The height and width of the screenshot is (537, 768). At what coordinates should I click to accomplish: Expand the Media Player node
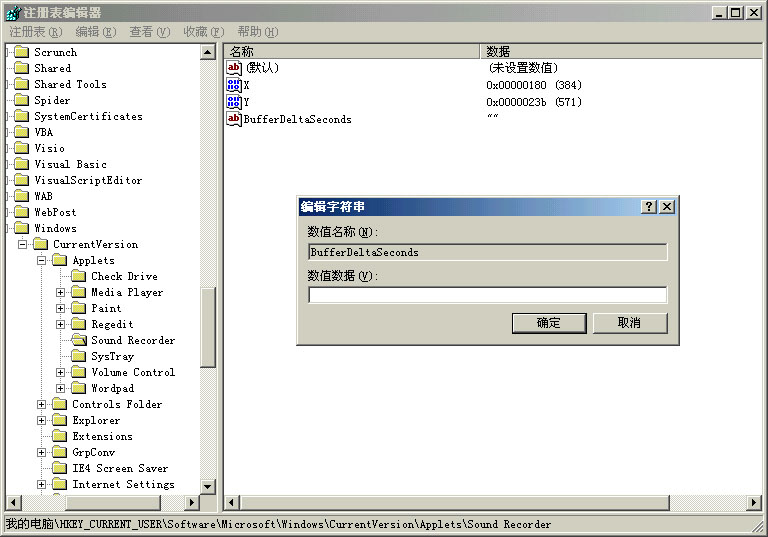(x=61, y=293)
